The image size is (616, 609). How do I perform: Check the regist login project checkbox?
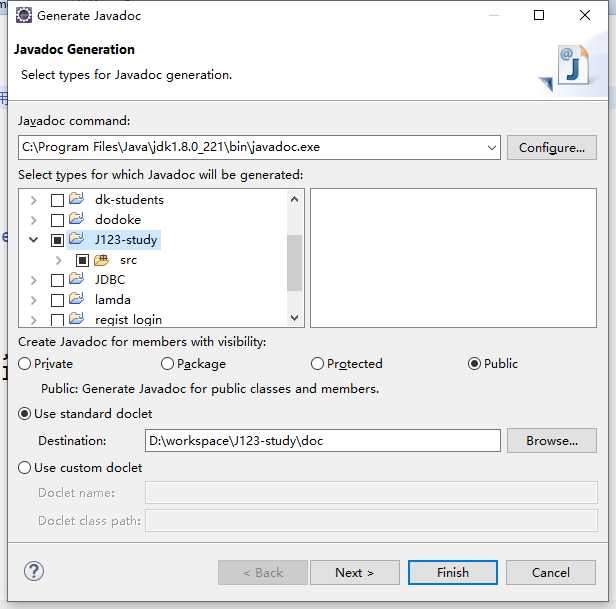(57, 320)
